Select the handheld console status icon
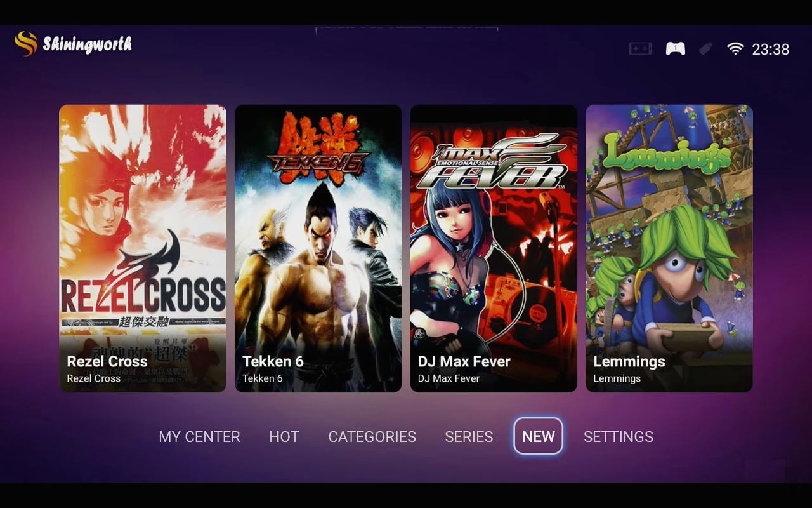812x508 pixels. pos(641,49)
